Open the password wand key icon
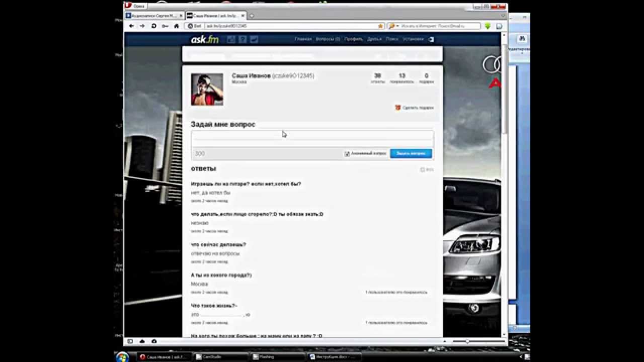Image resolution: width=644 pixels, height=362 pixels. coord(165,26)
